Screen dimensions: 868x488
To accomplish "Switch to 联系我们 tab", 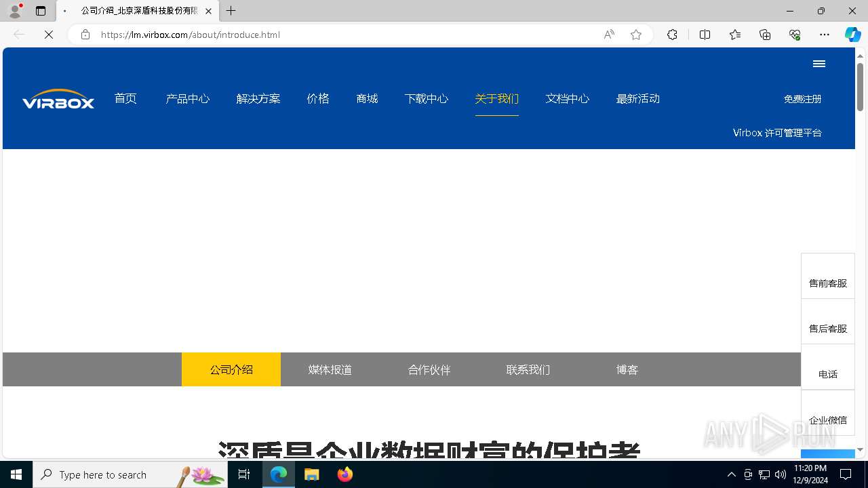I will click(x=528, y=369).
